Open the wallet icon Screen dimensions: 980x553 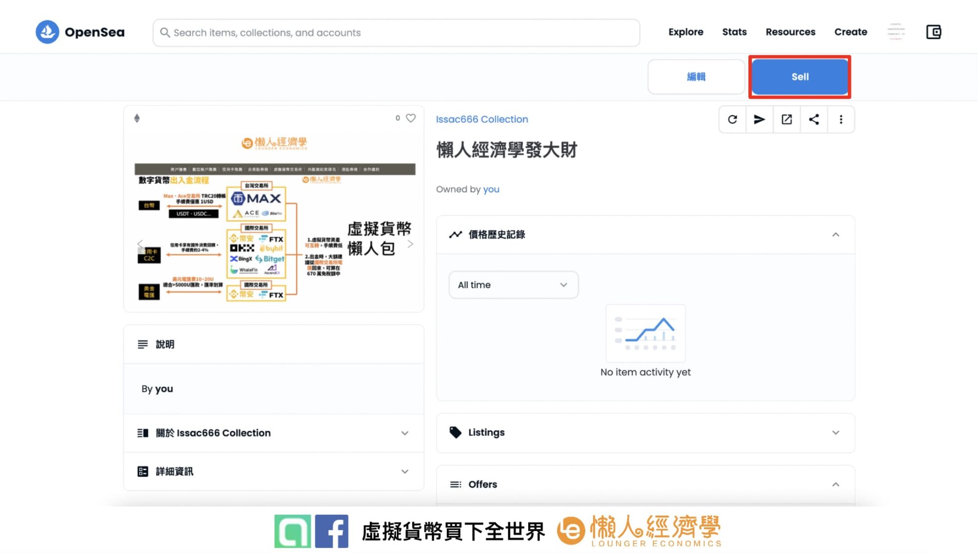click(x=934, y=32)
